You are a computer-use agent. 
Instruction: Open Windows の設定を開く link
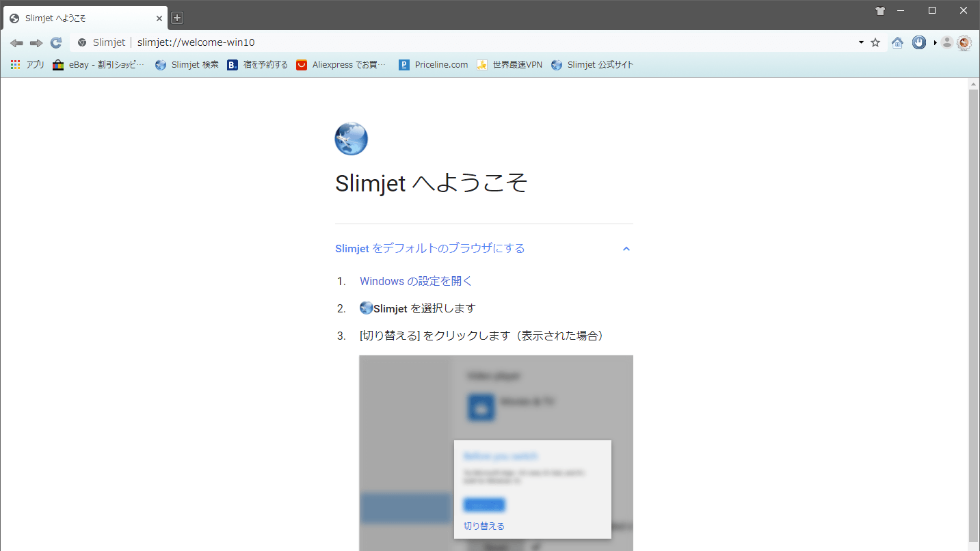click(416, 281)
